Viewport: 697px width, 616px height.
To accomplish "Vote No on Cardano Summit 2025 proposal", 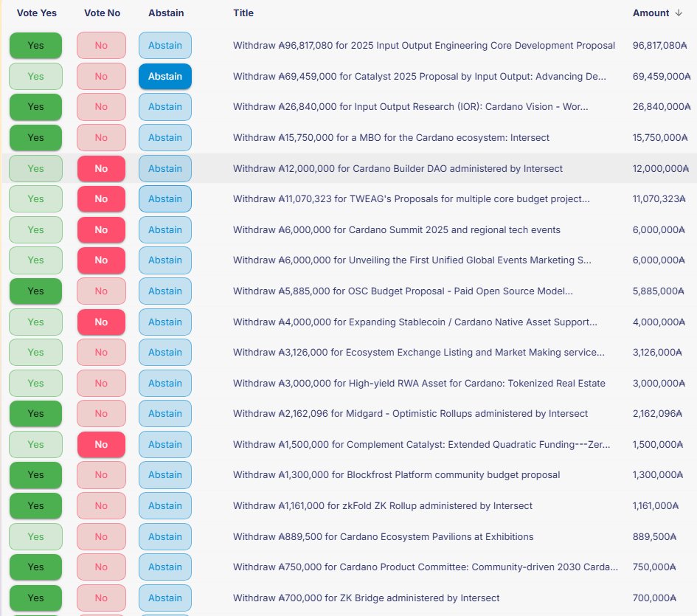I will 101,230.
